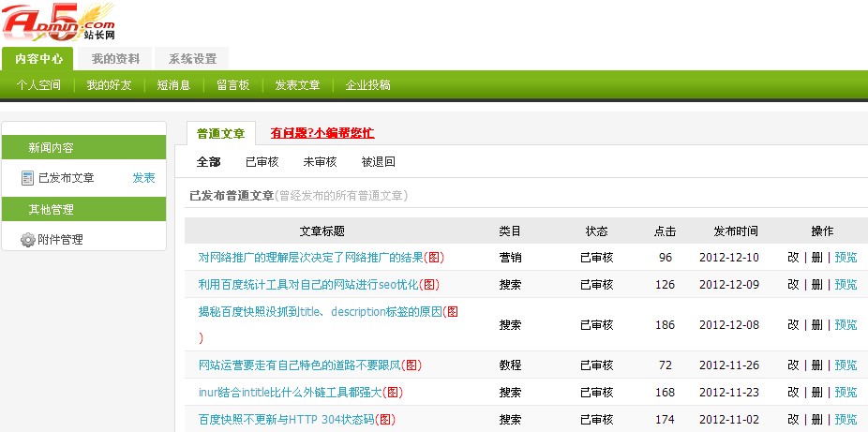Click 删 for the 2012-12-09 article
868x432 pixels.
(x=816, y=285)
